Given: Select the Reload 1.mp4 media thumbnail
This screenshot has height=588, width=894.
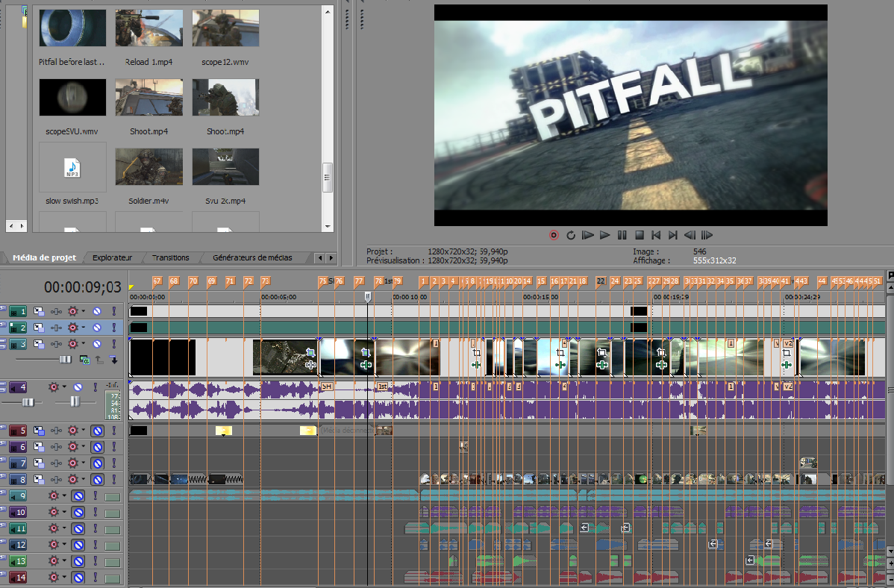Looking at the screenshot, I should pyautogui.click(x=149, y=28).
